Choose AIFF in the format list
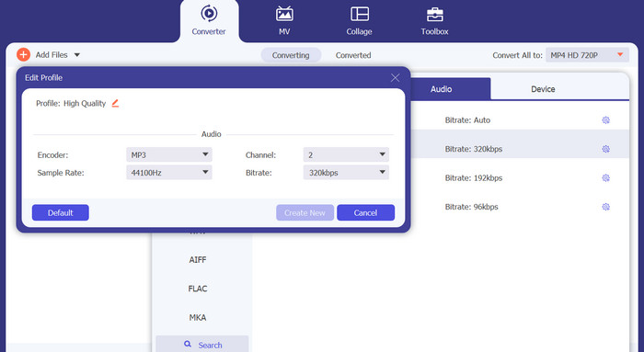The width and height of the screenshot is (644, 352). click(198, 260)
